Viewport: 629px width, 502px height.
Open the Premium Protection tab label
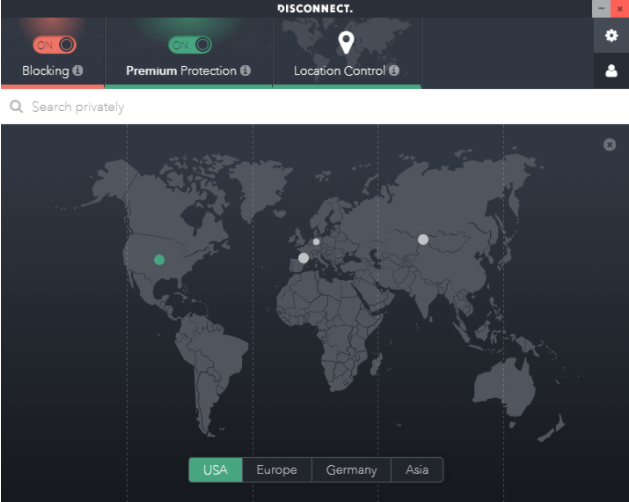pos(181,71)
